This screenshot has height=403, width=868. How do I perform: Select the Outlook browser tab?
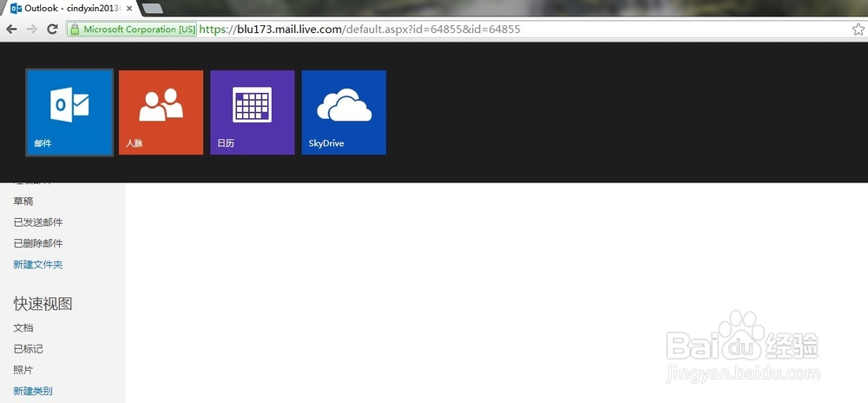69,9
